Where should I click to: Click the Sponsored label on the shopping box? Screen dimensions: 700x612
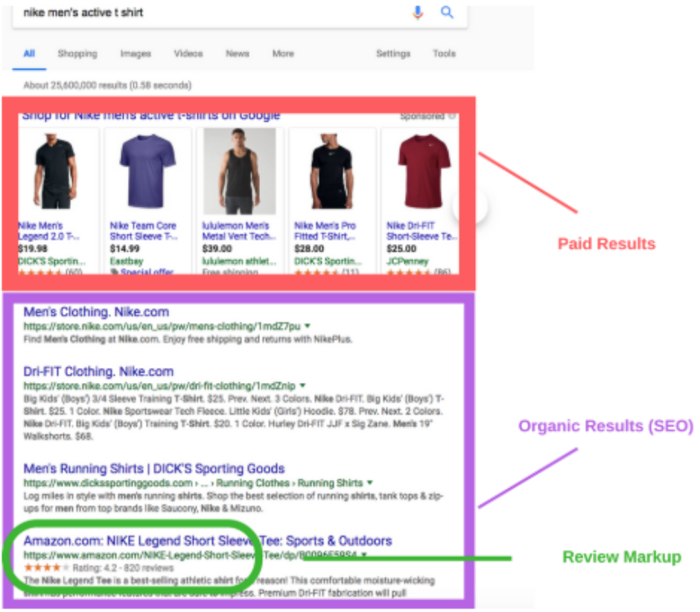423,116
